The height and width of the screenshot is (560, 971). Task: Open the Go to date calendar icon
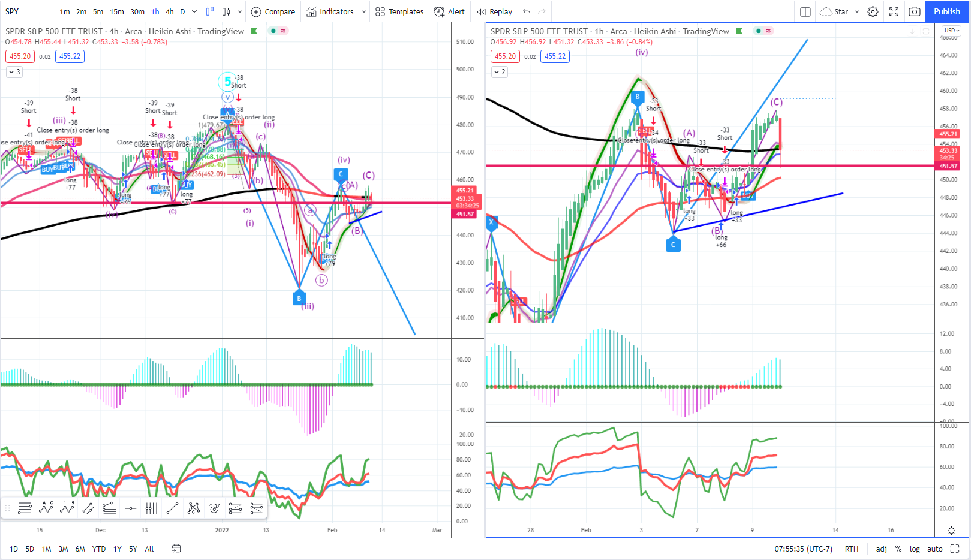coord(176,549)
